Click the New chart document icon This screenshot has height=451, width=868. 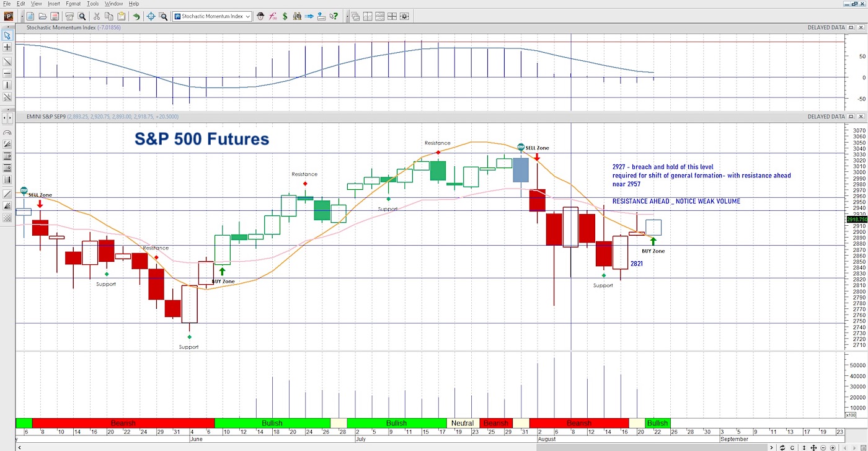point(30,16)
